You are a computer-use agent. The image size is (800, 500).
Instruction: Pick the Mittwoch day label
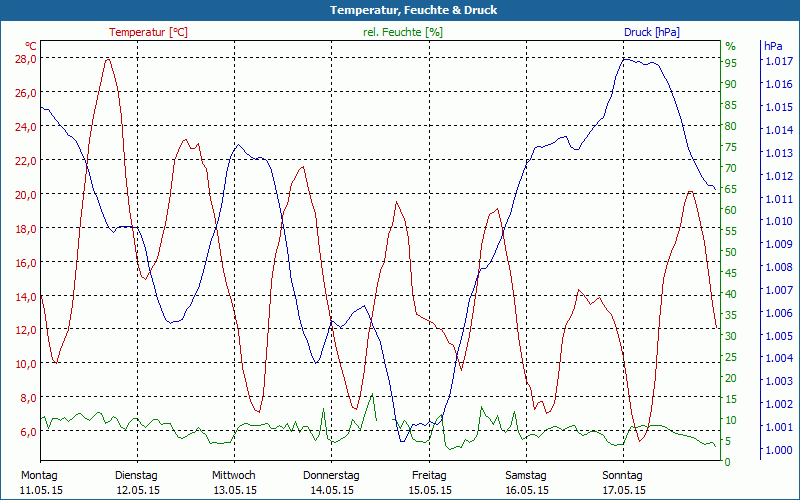234,475
